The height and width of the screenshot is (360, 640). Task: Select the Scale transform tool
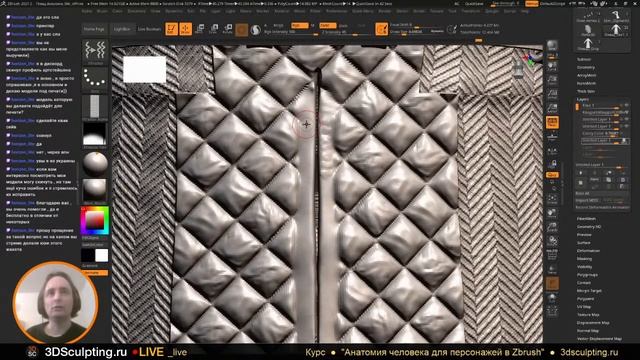pos(214,29)
